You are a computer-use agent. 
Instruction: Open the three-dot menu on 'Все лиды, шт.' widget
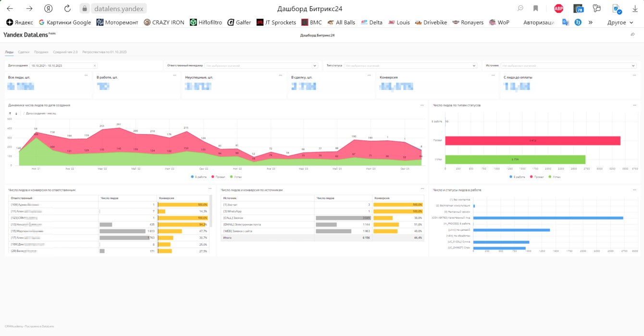pyautogui.click(x=87, y=75)
